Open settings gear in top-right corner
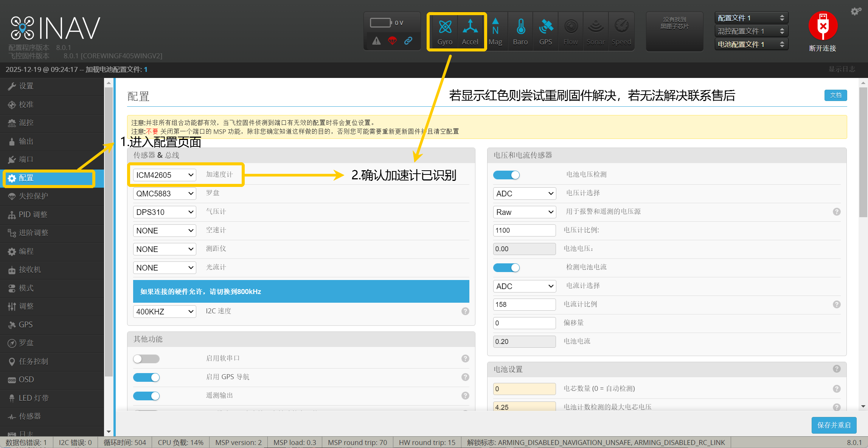The width and height of the screenshot is (868, 448). (x=856, y=11)
